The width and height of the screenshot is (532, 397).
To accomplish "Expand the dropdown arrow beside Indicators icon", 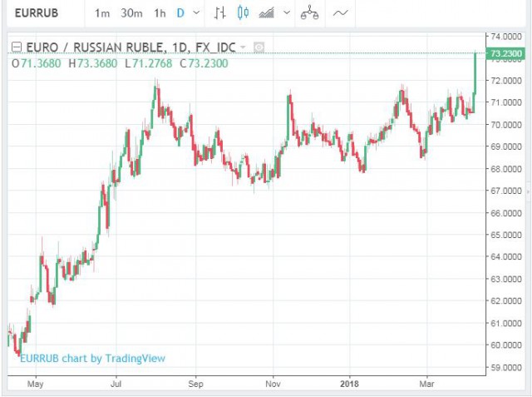I will (287, 13).
